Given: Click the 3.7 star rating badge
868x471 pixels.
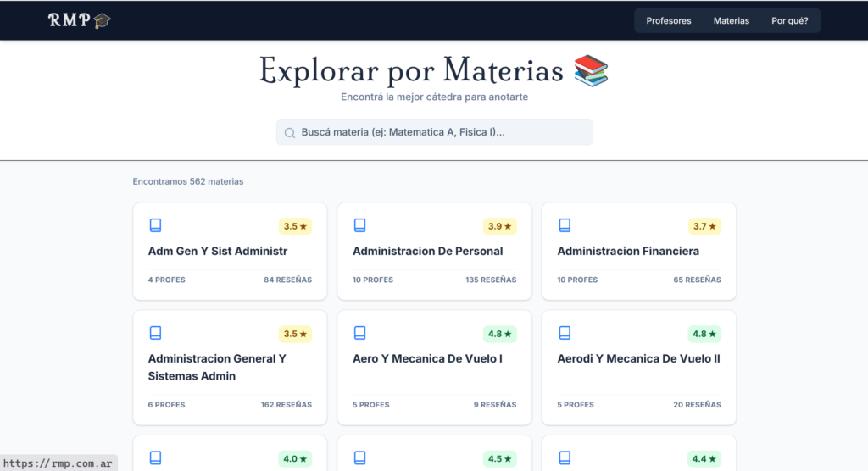Looking at the screenshot, I should tap(704, 227).
